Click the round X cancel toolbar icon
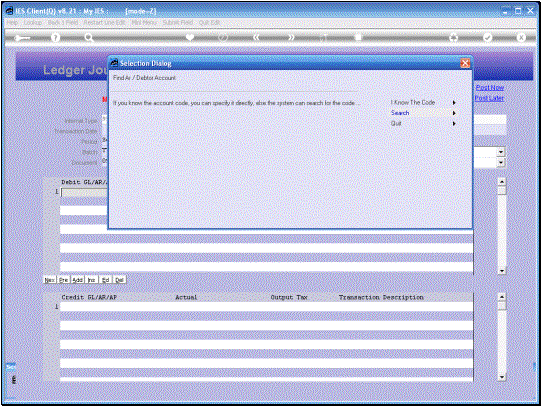This screenshot has width=541, height=406. pyautogui.click(x=521, y=37)
